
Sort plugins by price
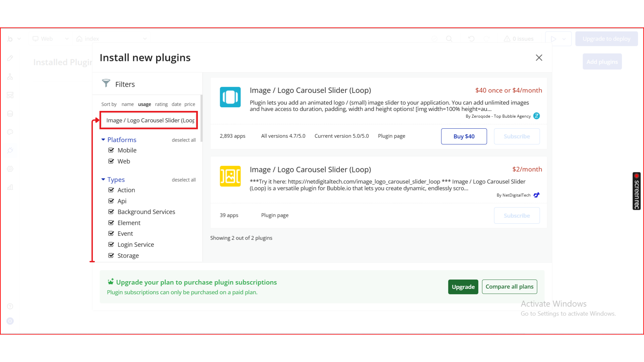[190, 104]
